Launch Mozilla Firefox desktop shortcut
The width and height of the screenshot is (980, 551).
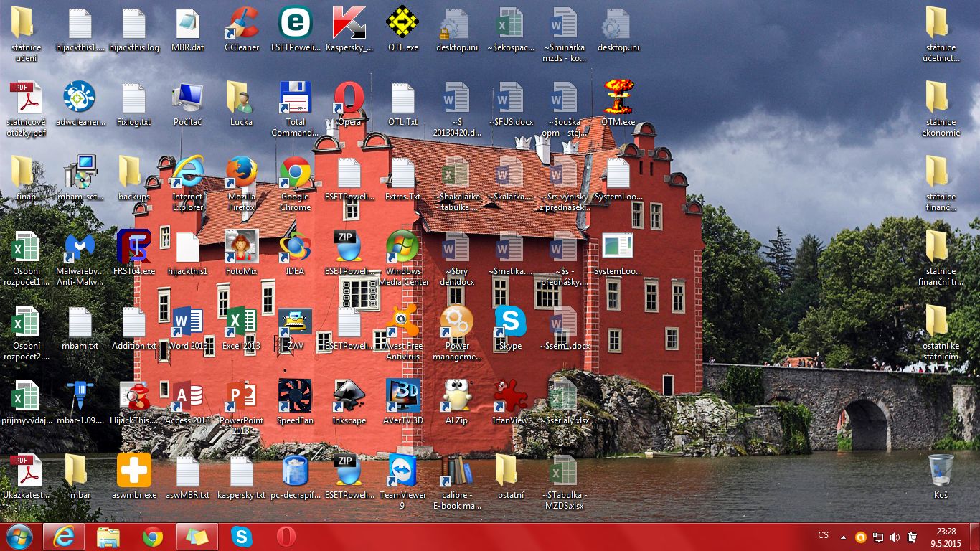241,184
